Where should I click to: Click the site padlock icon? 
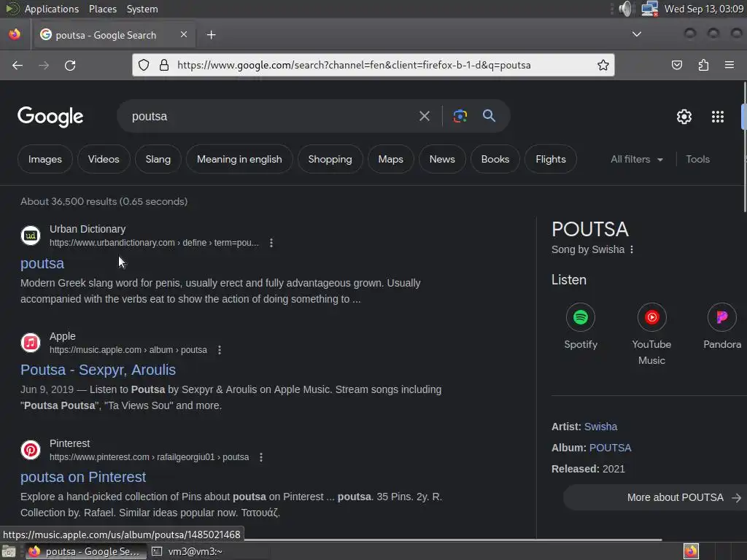tap(164, 65)
